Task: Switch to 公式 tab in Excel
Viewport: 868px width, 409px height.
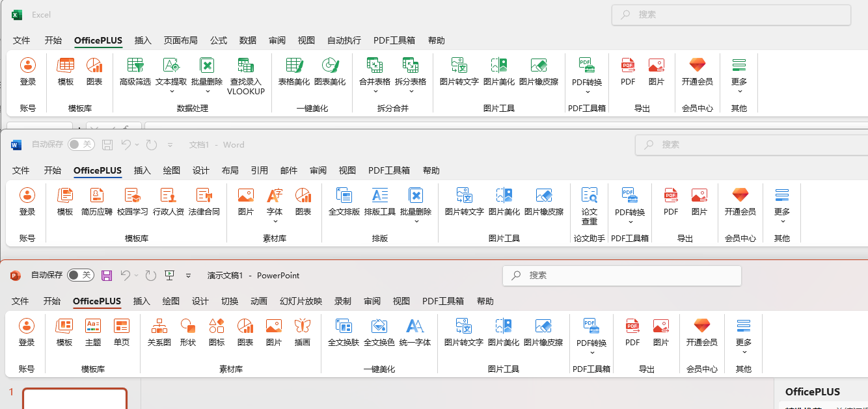Action: pyautogui.click(x=219, y=40)
